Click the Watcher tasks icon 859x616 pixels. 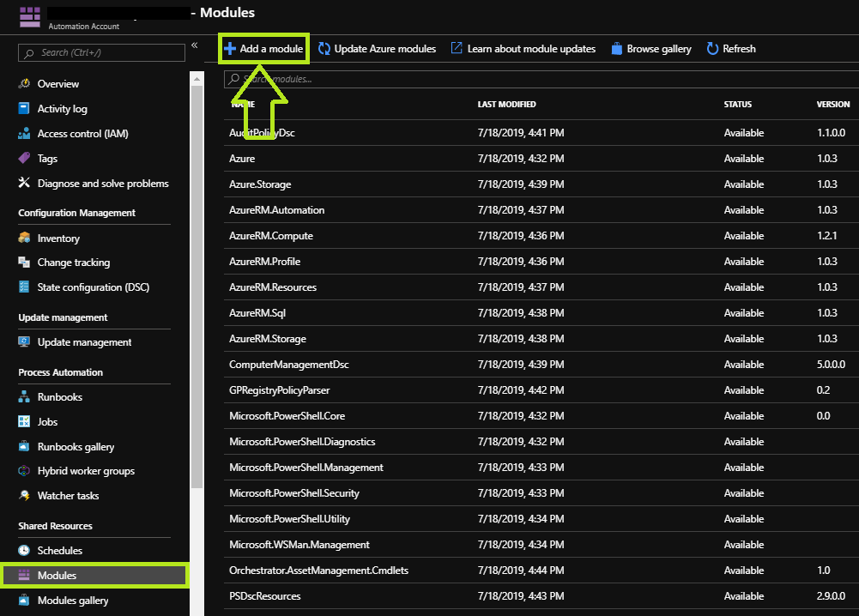coord(24,495)
